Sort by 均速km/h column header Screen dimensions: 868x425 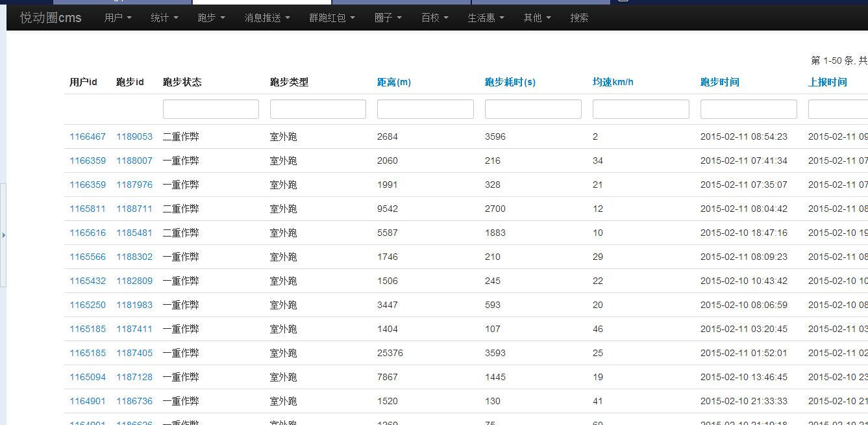click(613, 82)
